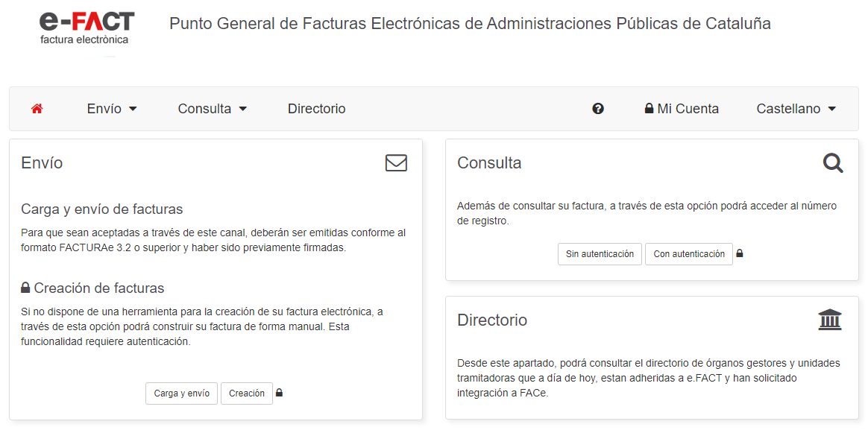Click the home icon in navigation bar
This screenshot has width=868, height=430.
[x=37, y=108]
